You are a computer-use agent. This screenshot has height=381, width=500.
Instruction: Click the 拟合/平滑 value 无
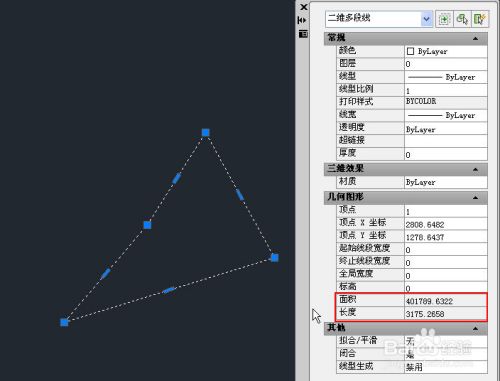click(446, 341)
